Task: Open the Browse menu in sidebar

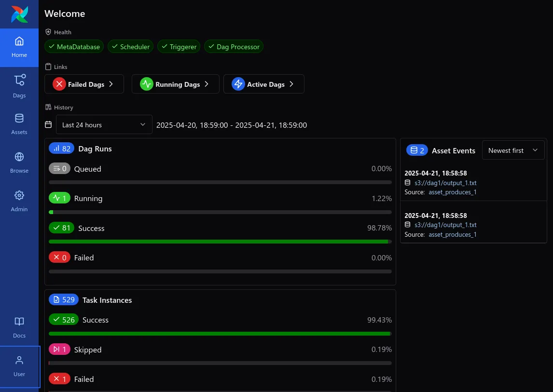Action: 19,162
